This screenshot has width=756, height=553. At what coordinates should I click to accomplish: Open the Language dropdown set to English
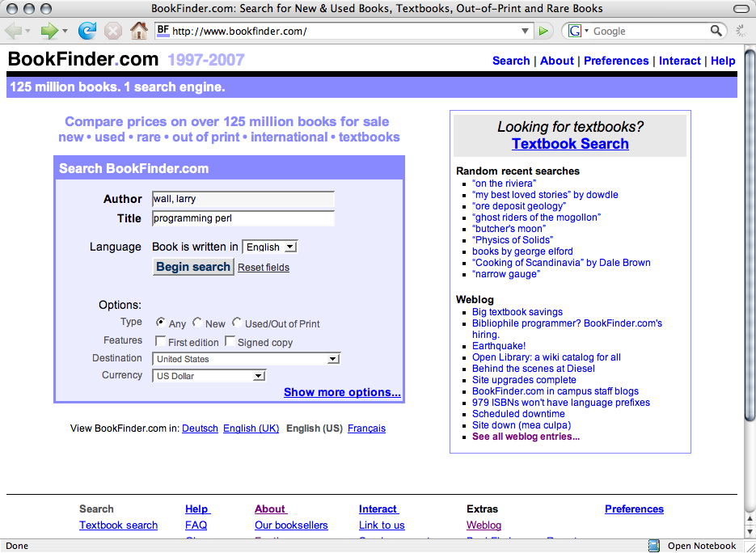coord(269,247)
